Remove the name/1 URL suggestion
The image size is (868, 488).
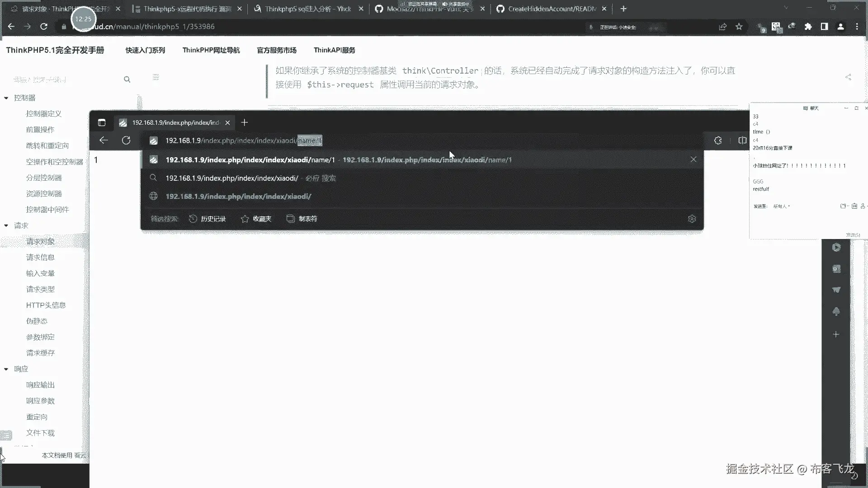693,160
